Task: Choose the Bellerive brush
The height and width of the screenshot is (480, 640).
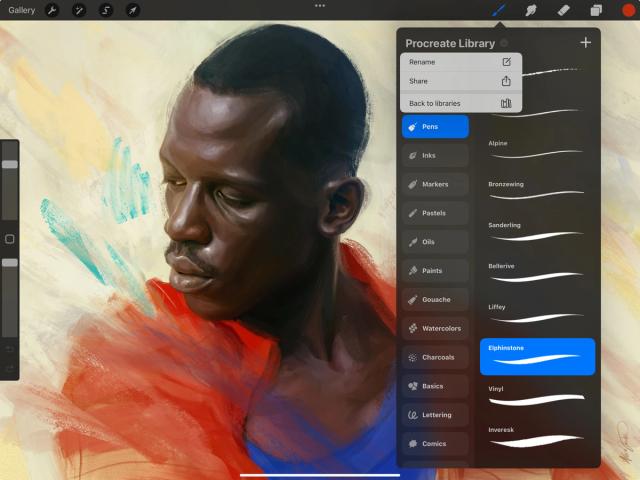Action: click(x=538, y=273)
